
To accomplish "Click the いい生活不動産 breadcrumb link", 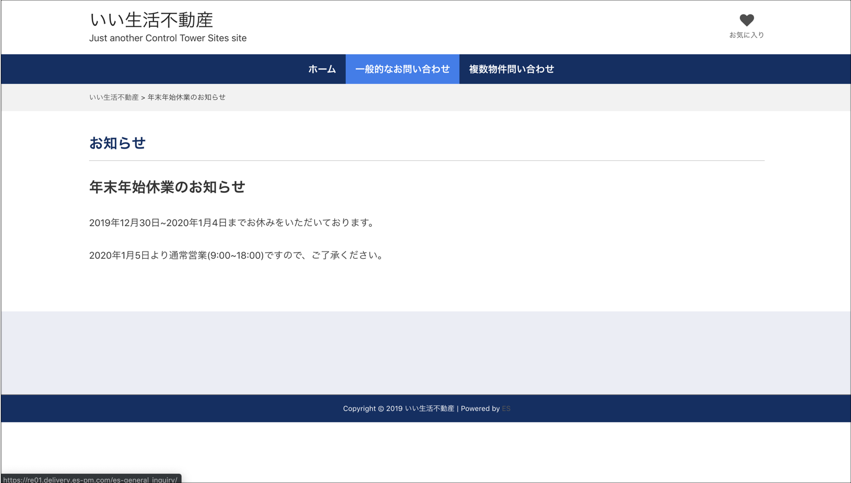I will click(113, 97).
